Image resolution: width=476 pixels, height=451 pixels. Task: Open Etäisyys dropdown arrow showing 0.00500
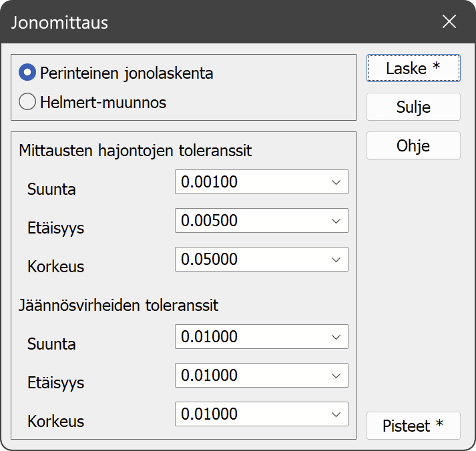pos(336,221)
